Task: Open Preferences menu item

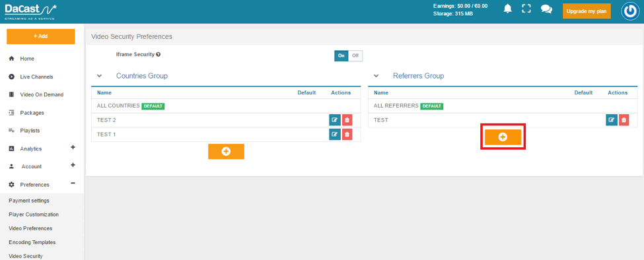Action: (34, 185)
